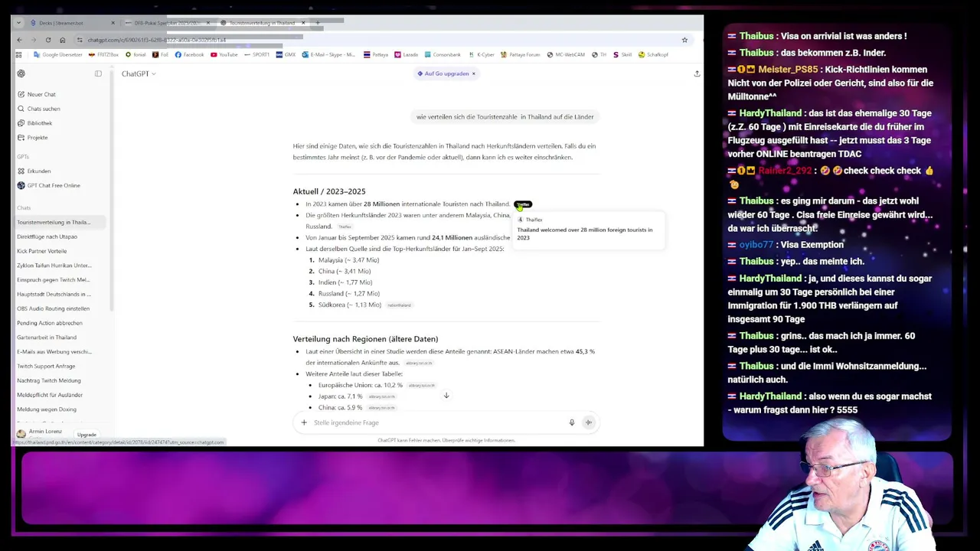980x551 pixels.
Task: Open MC-WebCAM bookmark
Action: 566,54
